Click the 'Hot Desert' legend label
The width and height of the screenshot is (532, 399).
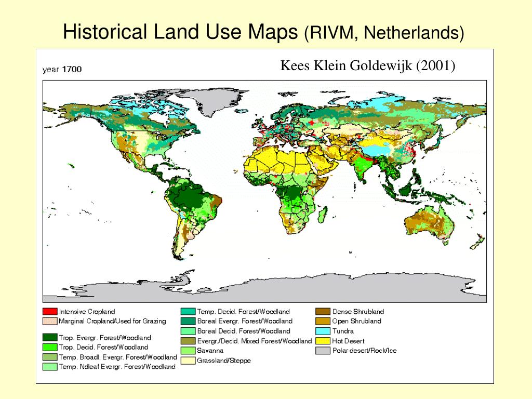click(x=348, y=341)
